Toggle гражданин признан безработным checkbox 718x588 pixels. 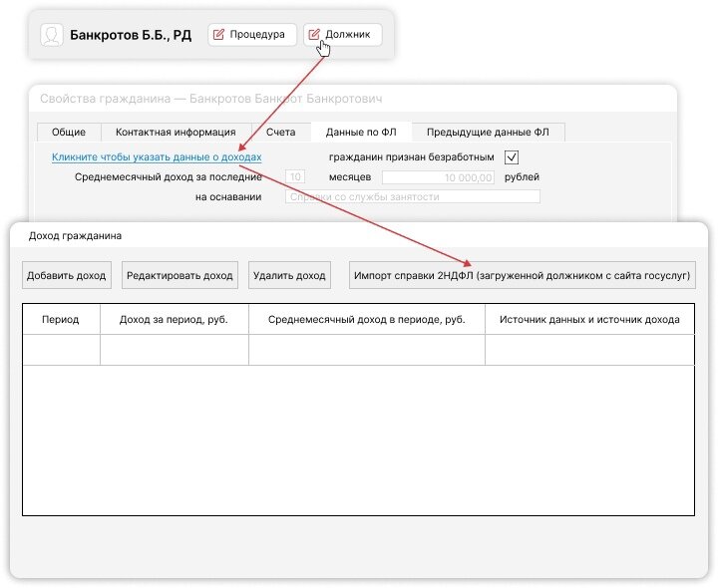(511, 157)
